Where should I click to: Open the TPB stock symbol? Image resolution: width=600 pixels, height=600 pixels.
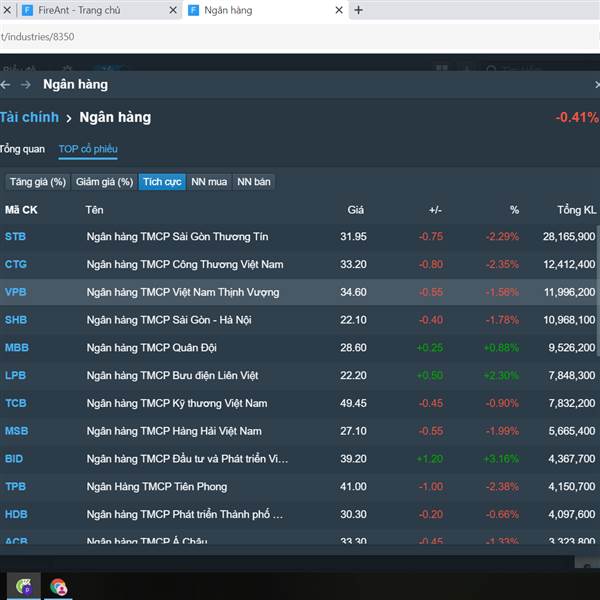(15, 487)
